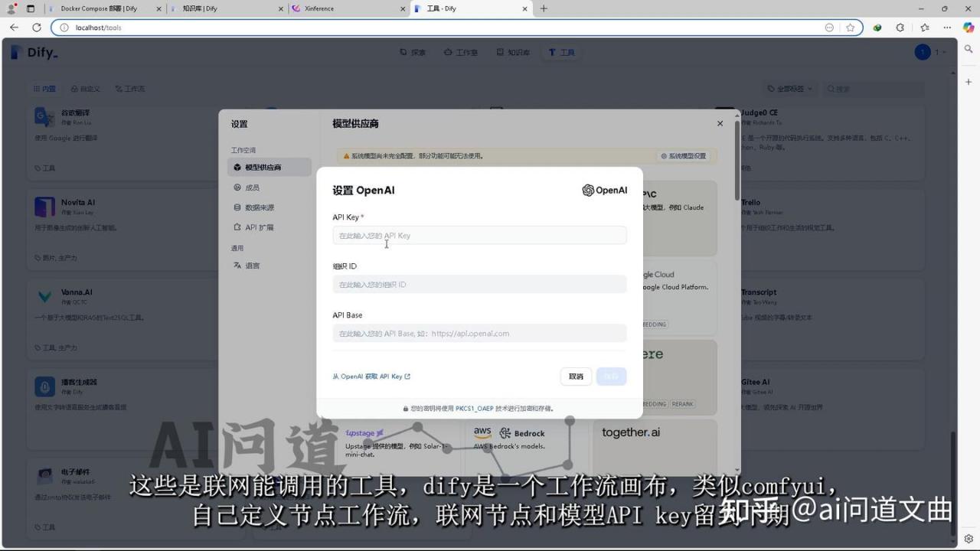The image size is (980, 551).
Task: Close the 工具 - Dify browser tab
Action: pyautogui.click(x=524, y=8)
